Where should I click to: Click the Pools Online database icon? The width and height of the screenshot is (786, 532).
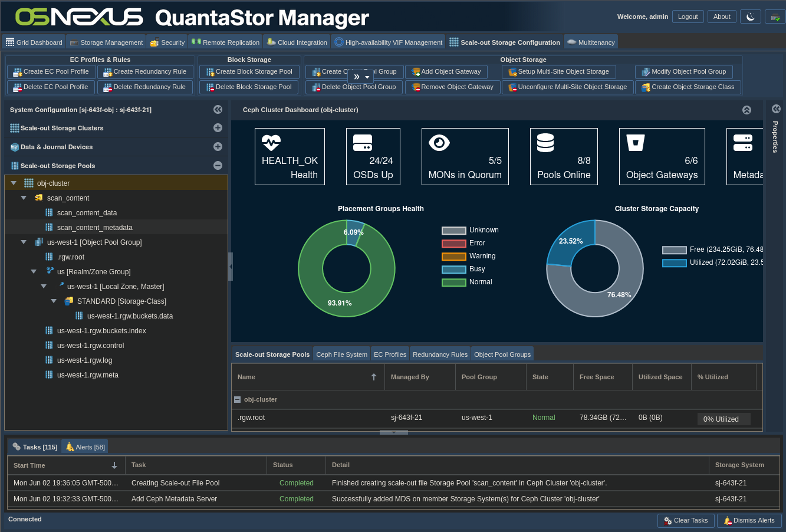(545, 142)
